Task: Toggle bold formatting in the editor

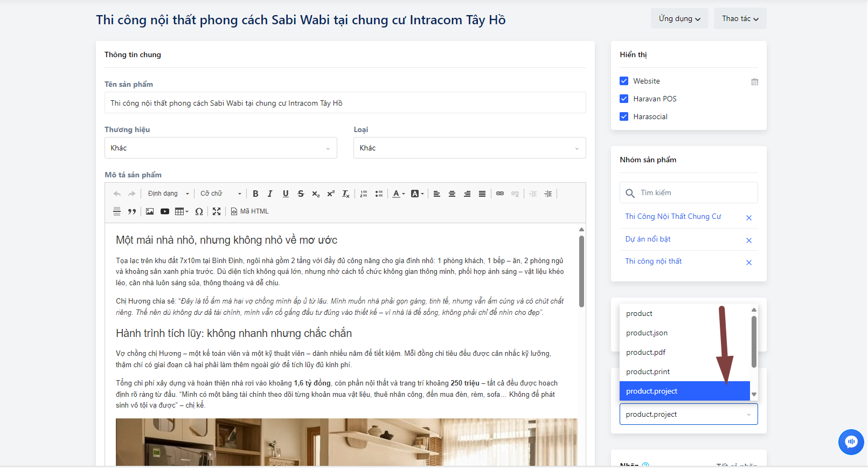Action: pos(255,194)
